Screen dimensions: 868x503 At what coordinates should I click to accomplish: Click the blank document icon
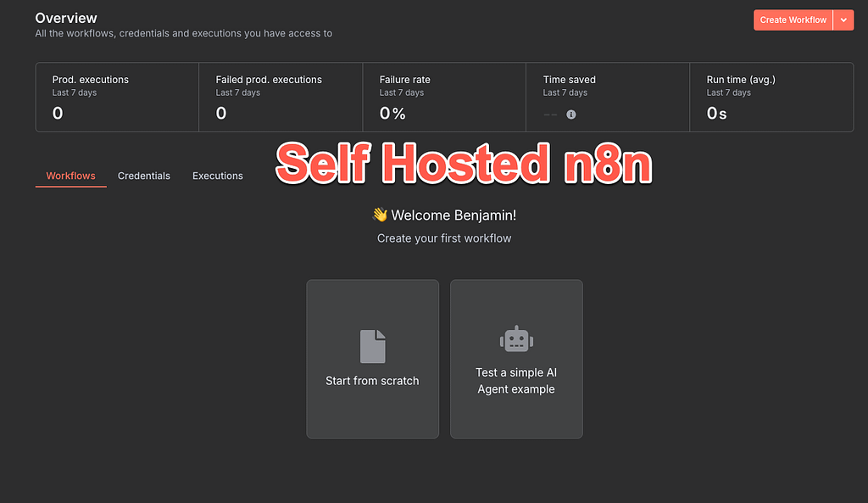pyautogui.click(x=373, y=346)
